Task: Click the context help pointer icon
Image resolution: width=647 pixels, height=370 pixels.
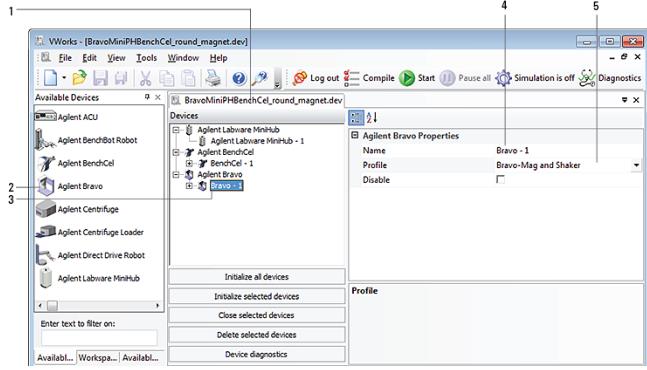Action: pyautogui.click(x=260, y=78)
